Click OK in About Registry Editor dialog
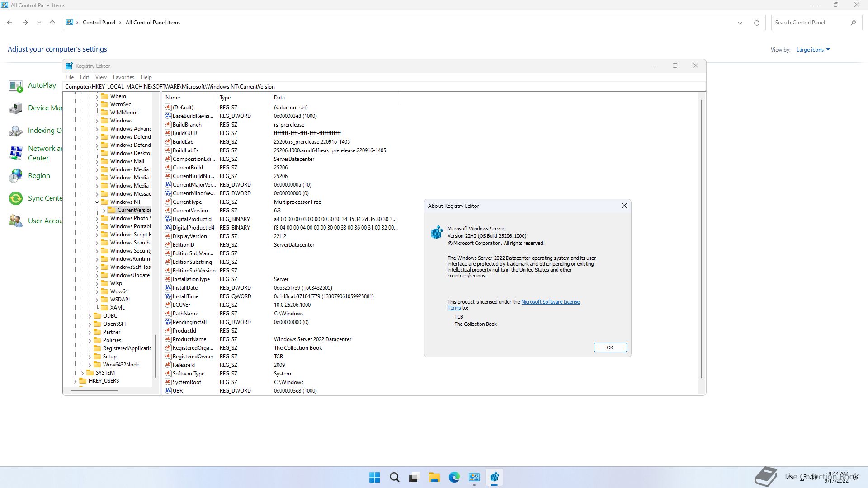The image size is (868, 488). click(610, 347)
